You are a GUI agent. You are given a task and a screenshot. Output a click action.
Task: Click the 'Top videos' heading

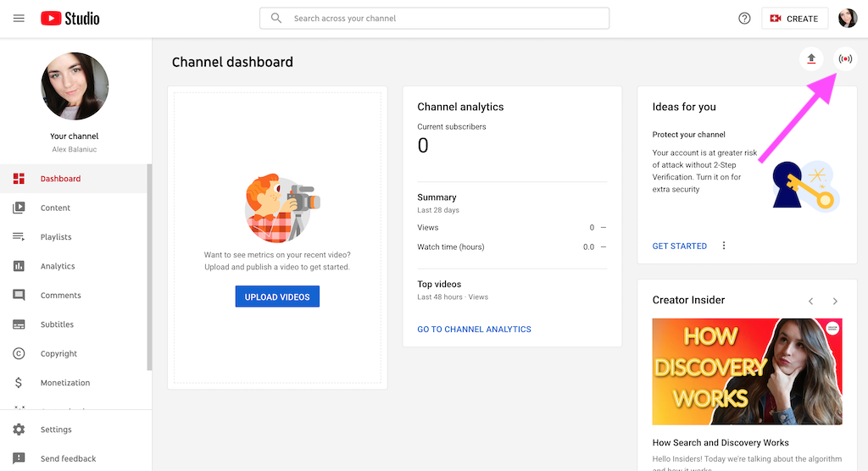[x=439, y=284]
